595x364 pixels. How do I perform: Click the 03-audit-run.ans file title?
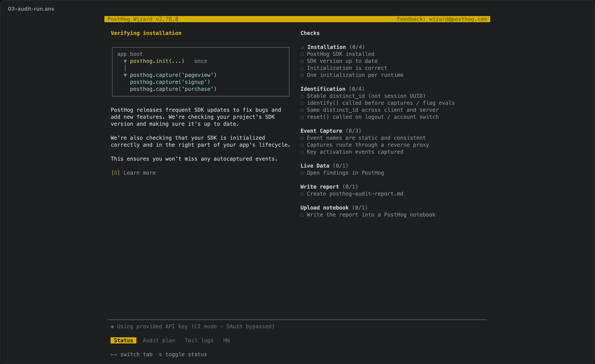[31, 9]
